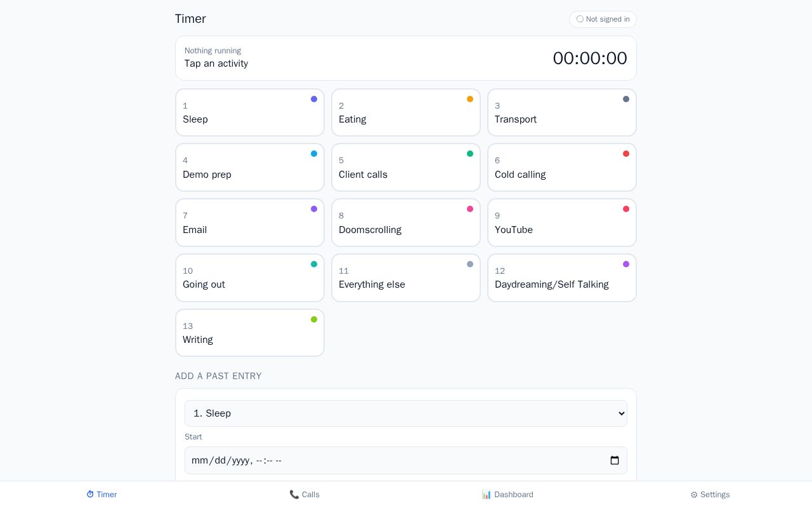Open the calendar picker in Start field
The height and width of the screenshot is (508, 812).
pos(614,460)
